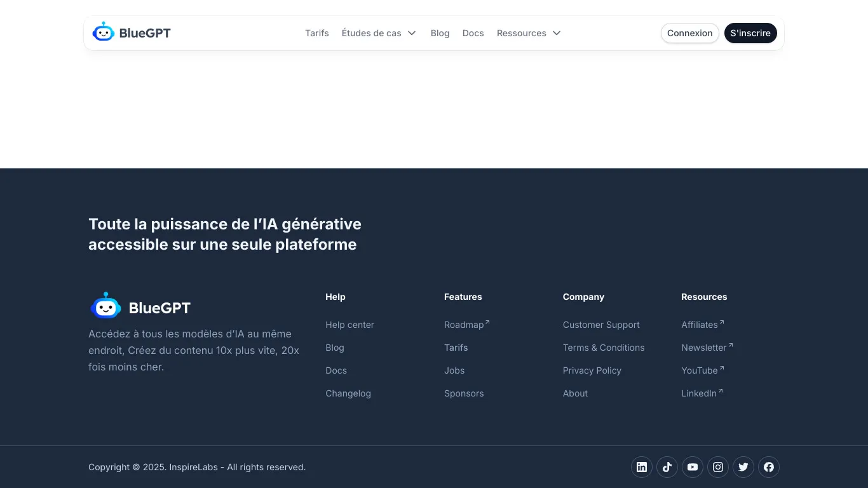The image size is (868, 488).
Task: Go to Tarifs in the top navigation
Action: [x=317, y=33]
